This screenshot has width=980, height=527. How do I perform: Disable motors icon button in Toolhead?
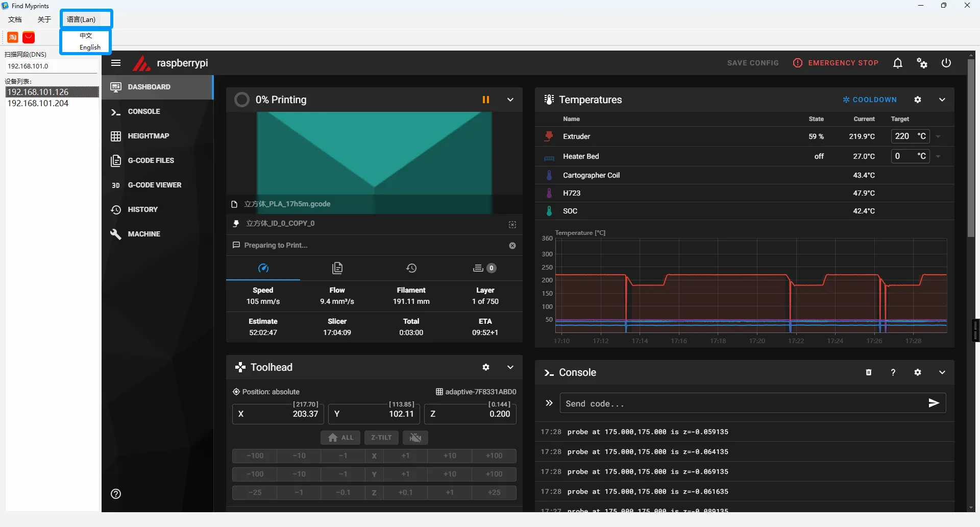click(x=415, y=438)
